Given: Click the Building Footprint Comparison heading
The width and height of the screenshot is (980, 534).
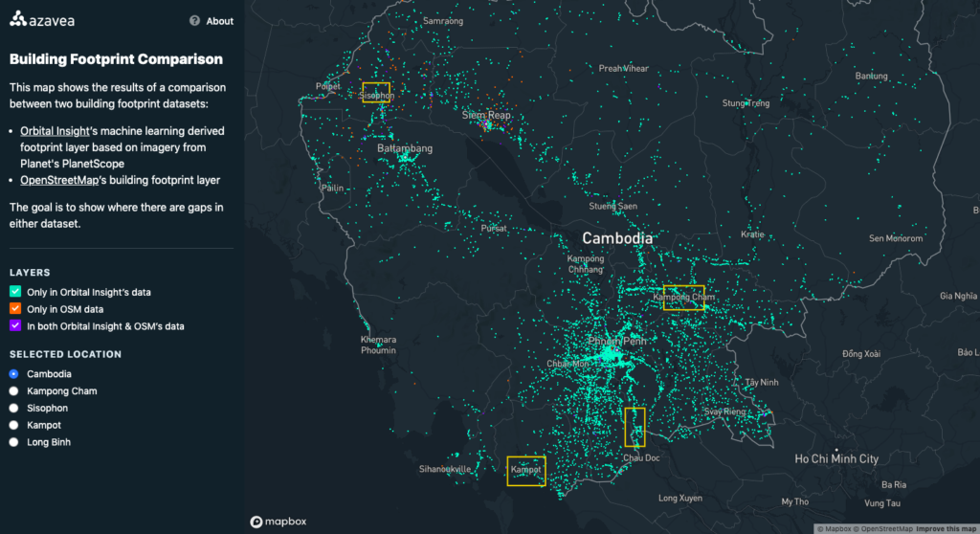Looking at the screenshot, I should (x=116, y=58).
